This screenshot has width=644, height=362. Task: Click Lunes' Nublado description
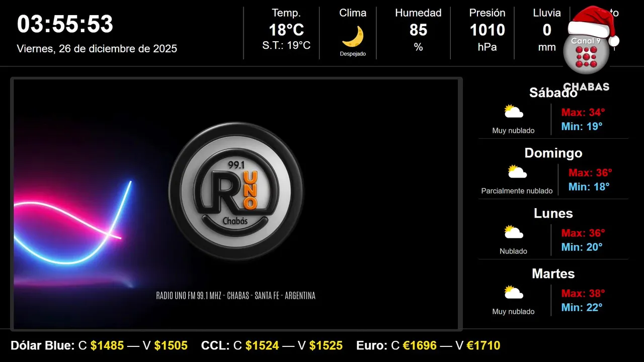[x=514, y=251]
